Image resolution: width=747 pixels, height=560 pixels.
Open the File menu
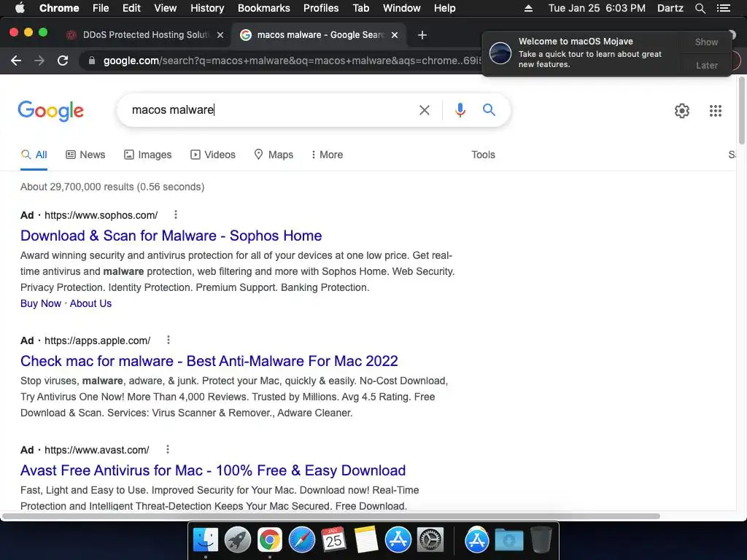pos(101,8)
